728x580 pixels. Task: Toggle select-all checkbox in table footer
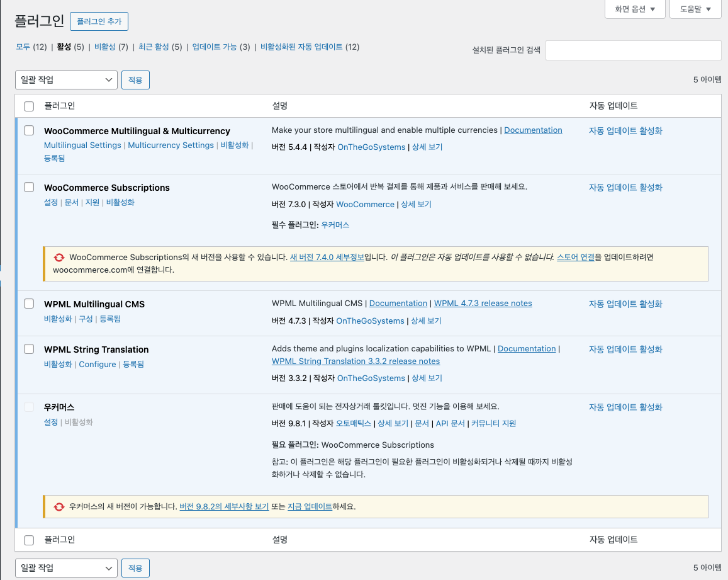[x=29, y=540]
